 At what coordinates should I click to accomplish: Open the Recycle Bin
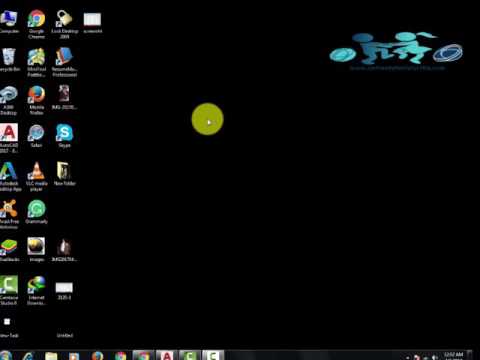click(x=9, y=60)
